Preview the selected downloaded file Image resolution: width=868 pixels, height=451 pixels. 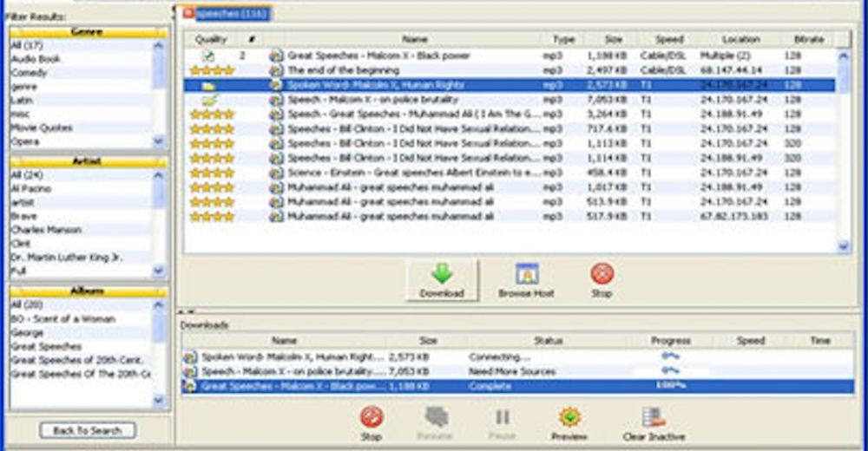569,424
